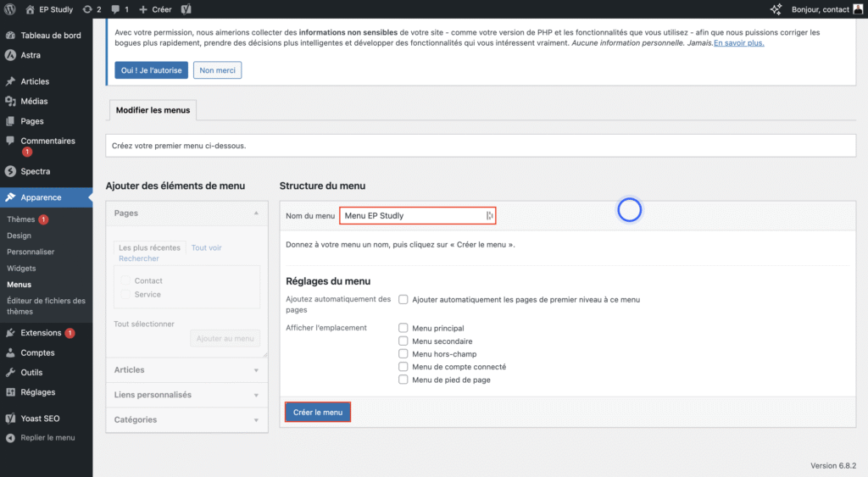868x477 pixels.
Task: Click the Oui ! Je l'autorise button
Action: pyautogui.click(x=151, y=70)
